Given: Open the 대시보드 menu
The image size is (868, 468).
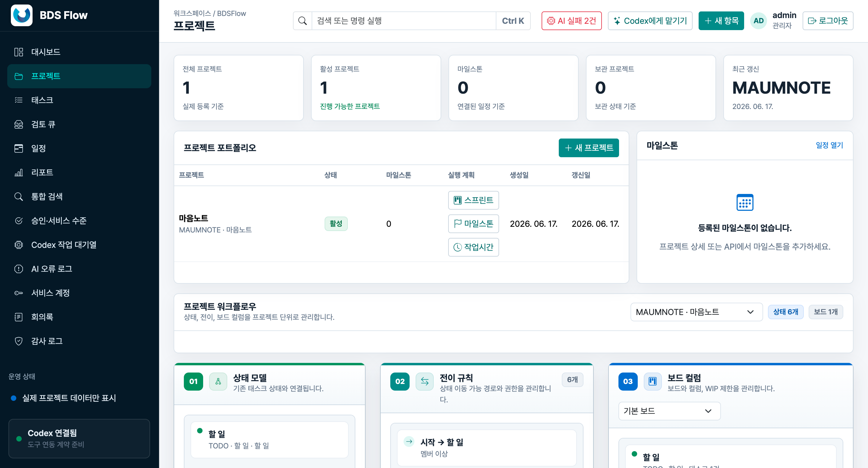Looking at the screenshot, I should [79, 52].
